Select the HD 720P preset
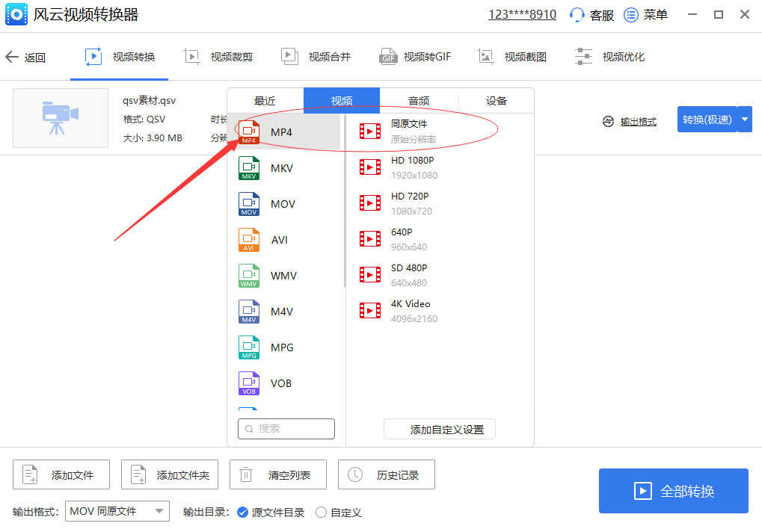This screenshot has height=532, width=762. [440, 203]
